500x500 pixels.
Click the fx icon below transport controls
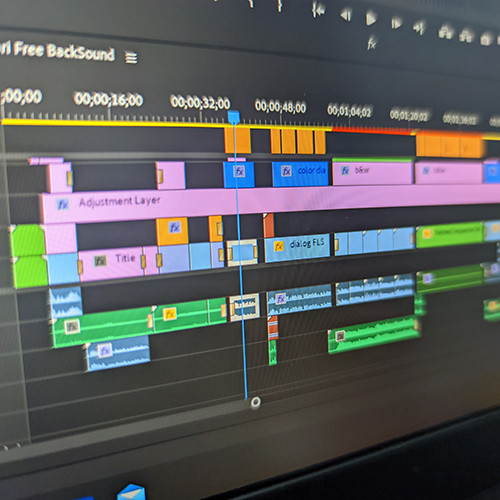pyautogui.click(x=372, y=44)
